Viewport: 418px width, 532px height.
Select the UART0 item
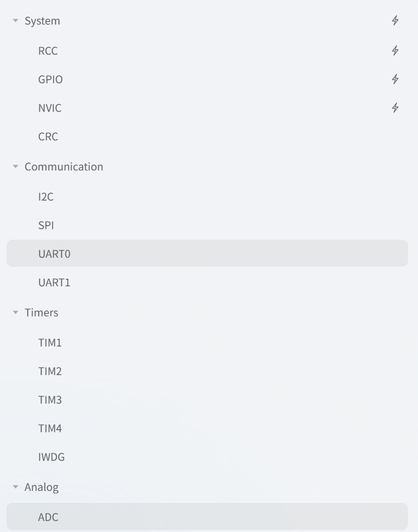pyautogui.click(x=55, y=254)
